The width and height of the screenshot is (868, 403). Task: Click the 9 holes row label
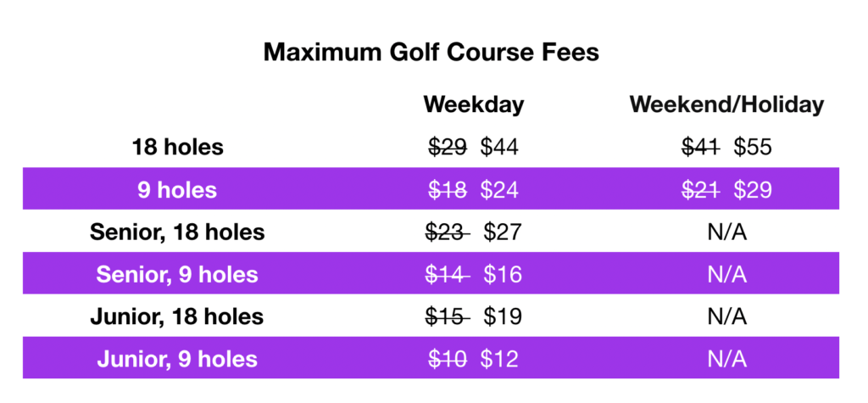pos(177,189)
